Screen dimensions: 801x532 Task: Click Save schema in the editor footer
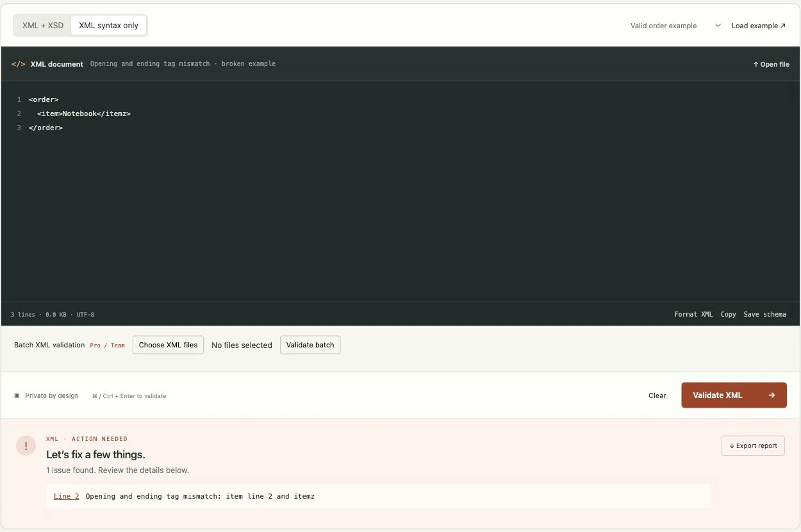764,314
